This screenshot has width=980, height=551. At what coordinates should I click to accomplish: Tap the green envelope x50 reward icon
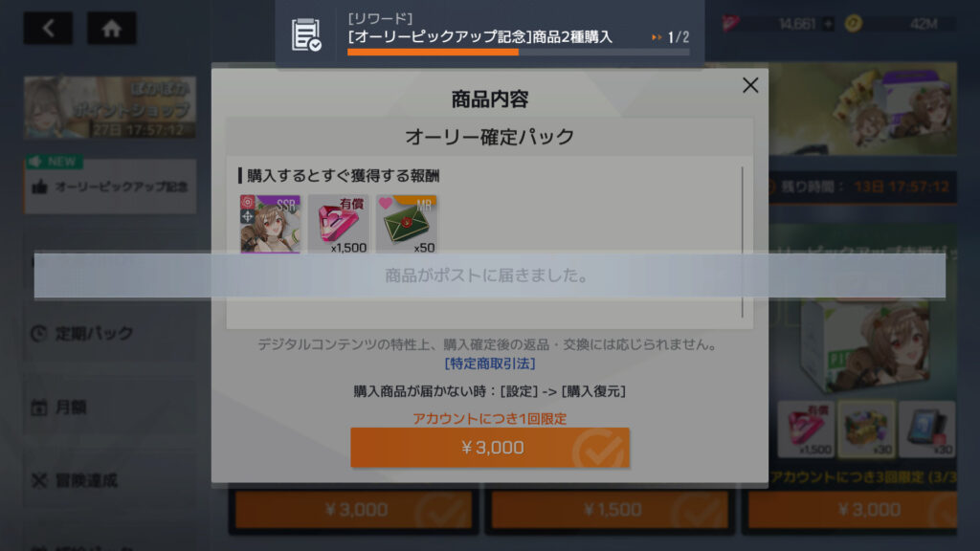point(406,224)
